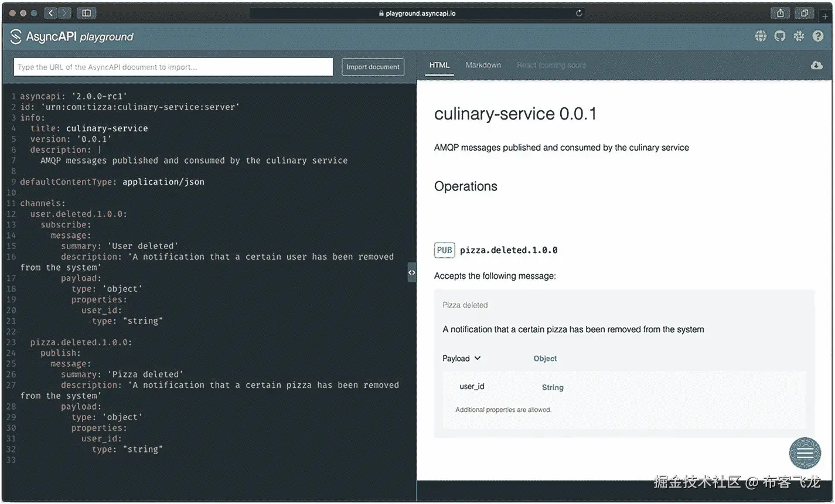Click code line id 'urn:com:tizza:culinary-service:server'
Image resolution: width=835 pixels, height=504 pixels.
[x=130, y=107]
